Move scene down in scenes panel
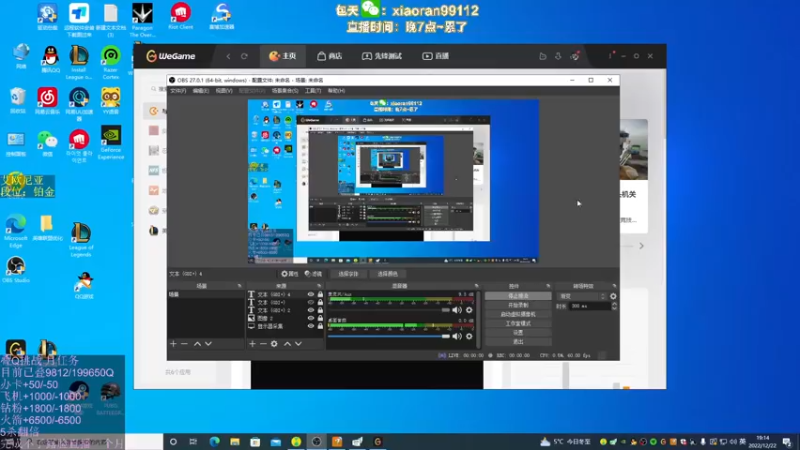This screenshot has height=450, width=800. [x=208, y=344]
